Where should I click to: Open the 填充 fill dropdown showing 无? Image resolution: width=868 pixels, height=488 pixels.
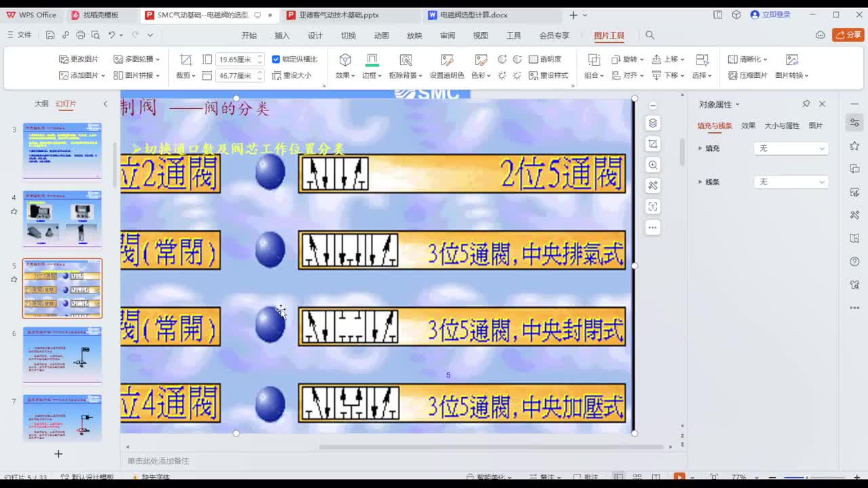pos(791,148)
